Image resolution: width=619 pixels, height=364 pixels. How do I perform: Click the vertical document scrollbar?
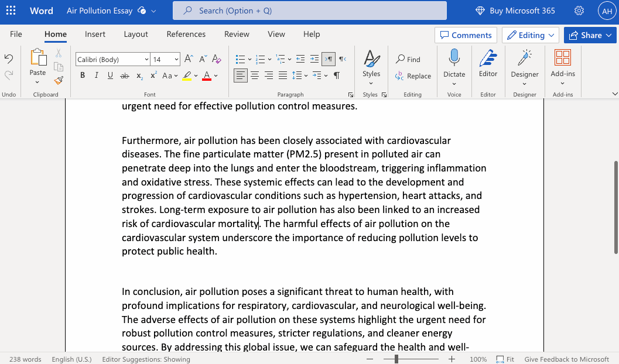[x=616, y=207]
